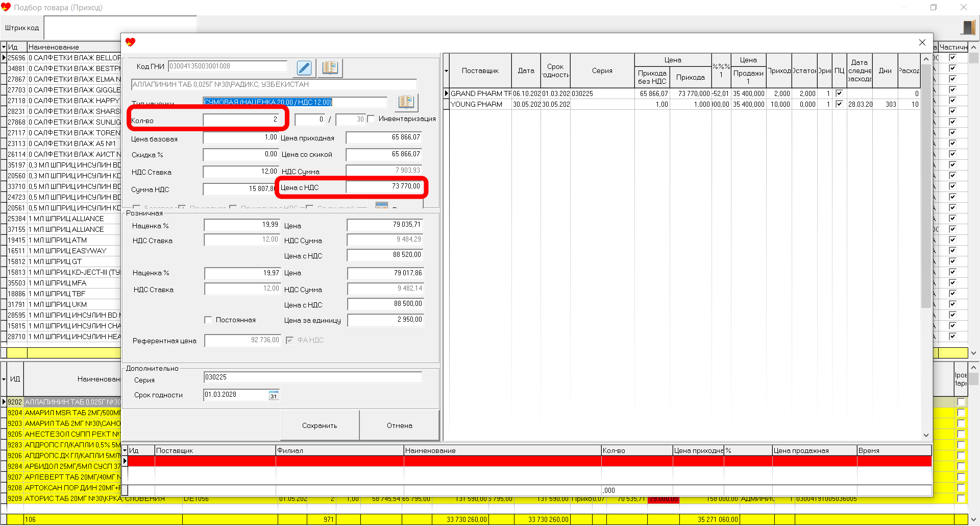The width and height of the screenshot is (980, 526).
Task: Click the lower table vertical scrollbar thumb
Action: tap(973, 379)
